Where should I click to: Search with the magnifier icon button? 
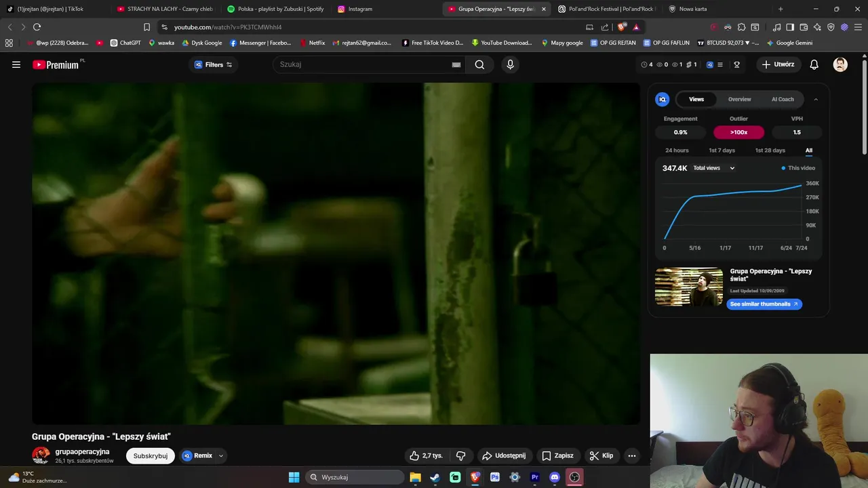tap(479, 64)
